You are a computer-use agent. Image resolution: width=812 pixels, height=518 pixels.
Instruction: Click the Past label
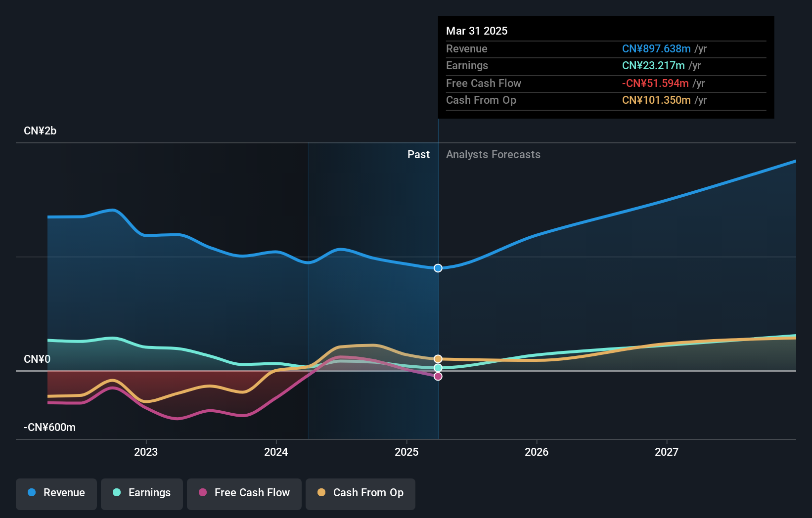pyautogui.click(x=418, y=155)
